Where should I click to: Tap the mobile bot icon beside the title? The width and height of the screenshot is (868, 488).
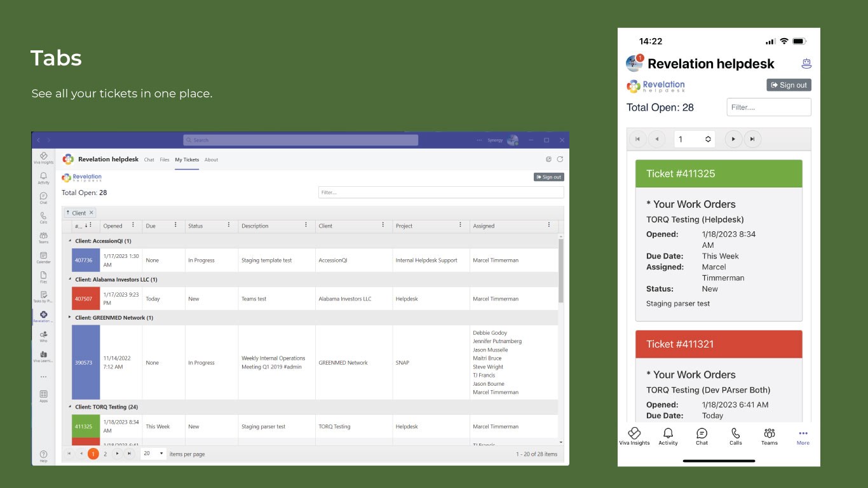pos(806,64)
